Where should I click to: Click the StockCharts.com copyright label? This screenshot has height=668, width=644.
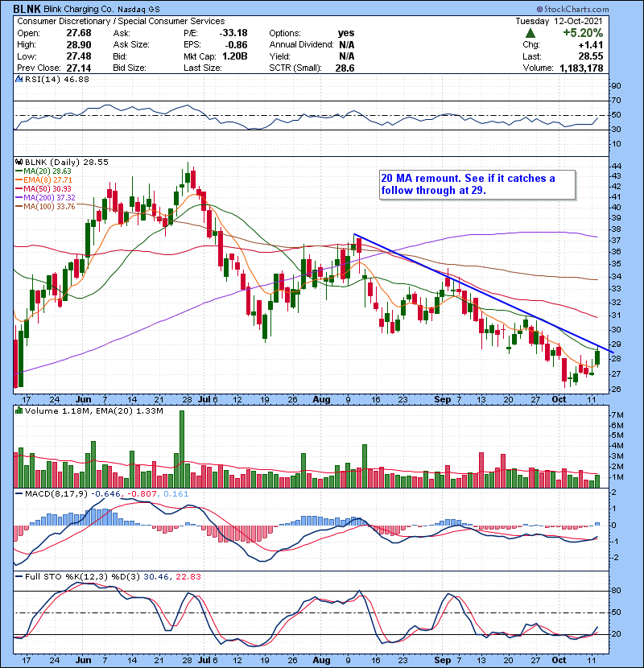tap(572, 9)
